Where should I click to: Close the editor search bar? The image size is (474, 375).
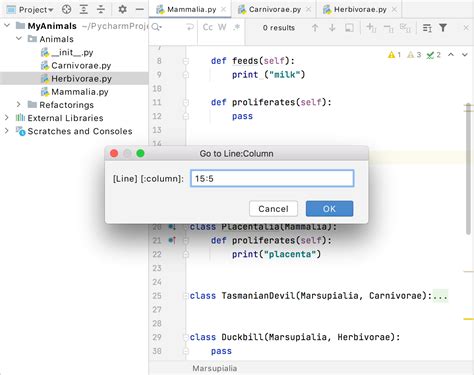pos(466,28)
